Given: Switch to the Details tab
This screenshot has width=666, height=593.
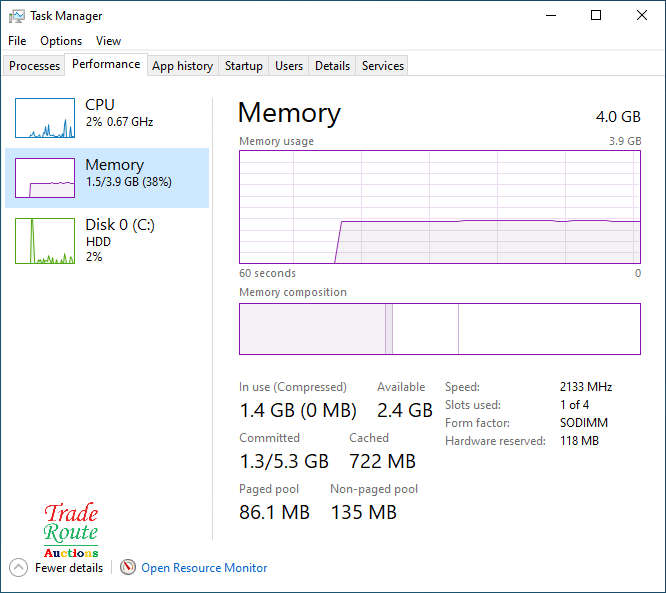Looking at the screenshot, I should [332, 66].
